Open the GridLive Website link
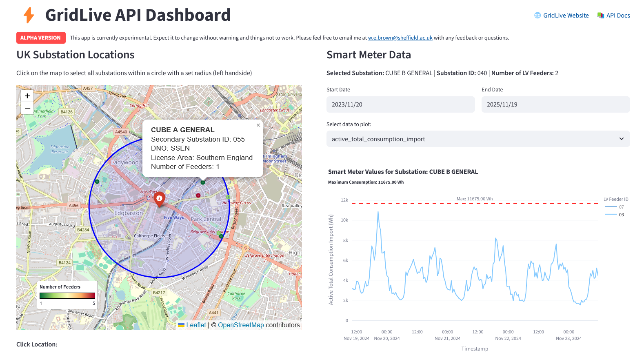Image resolution: width=644 pixels, height=353 pixels. coord(566,16)
